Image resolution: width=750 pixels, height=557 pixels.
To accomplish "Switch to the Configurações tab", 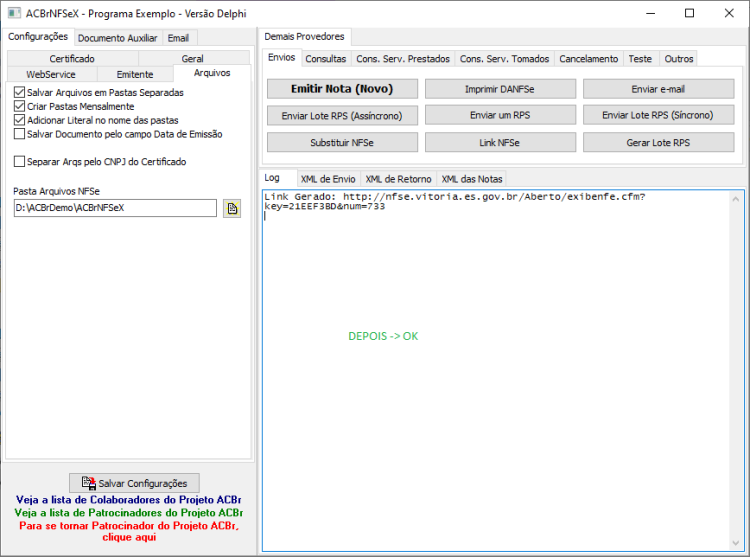I will [x=38, y=36].
